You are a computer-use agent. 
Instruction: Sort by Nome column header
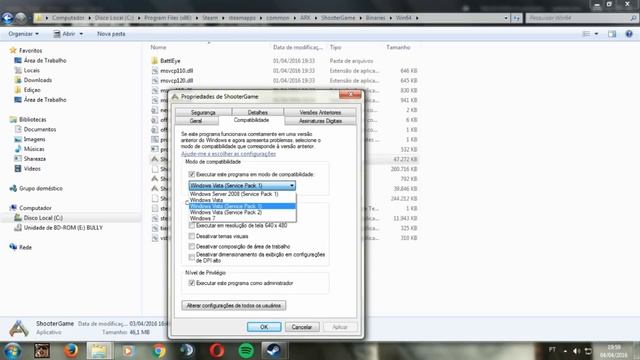[158, 47]
